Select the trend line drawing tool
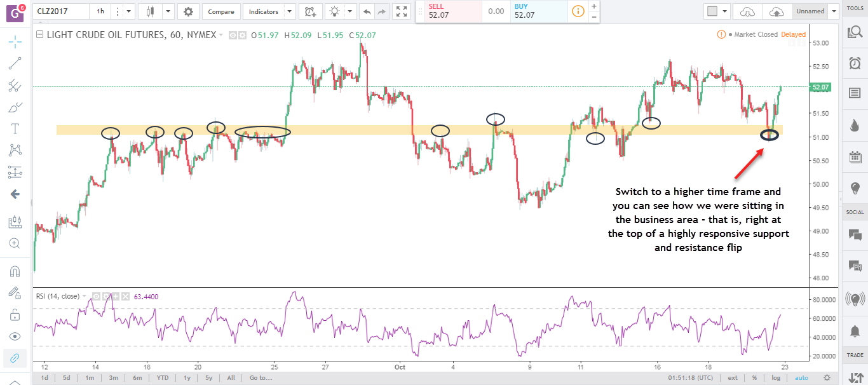Screen dimensions: 868x385 click(x=15, y=63)
